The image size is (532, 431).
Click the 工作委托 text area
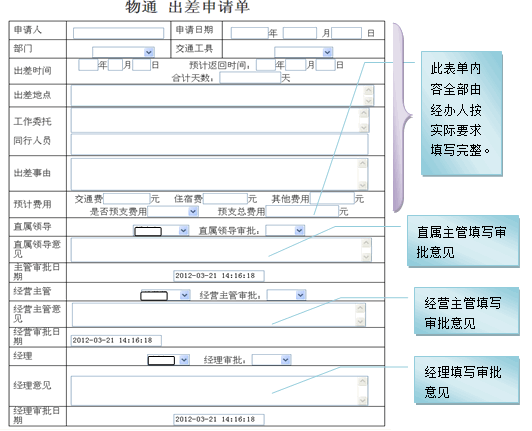(x=220, y=120)
